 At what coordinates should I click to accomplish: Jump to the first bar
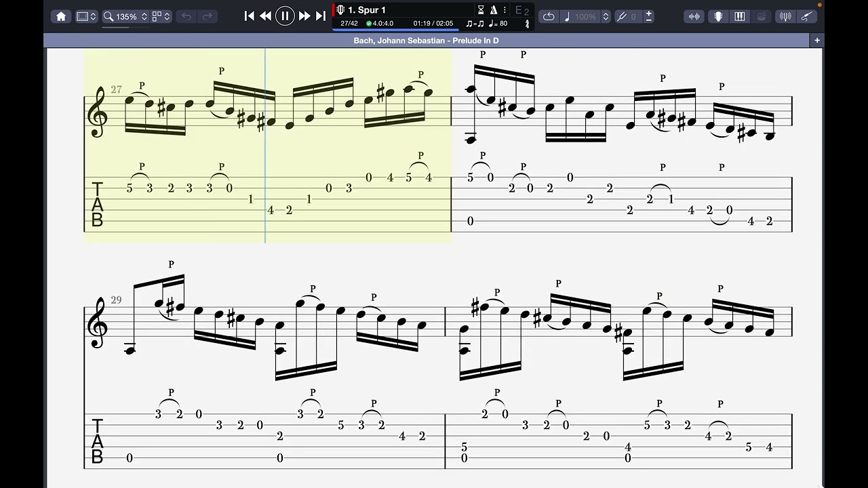coord(249,16)
